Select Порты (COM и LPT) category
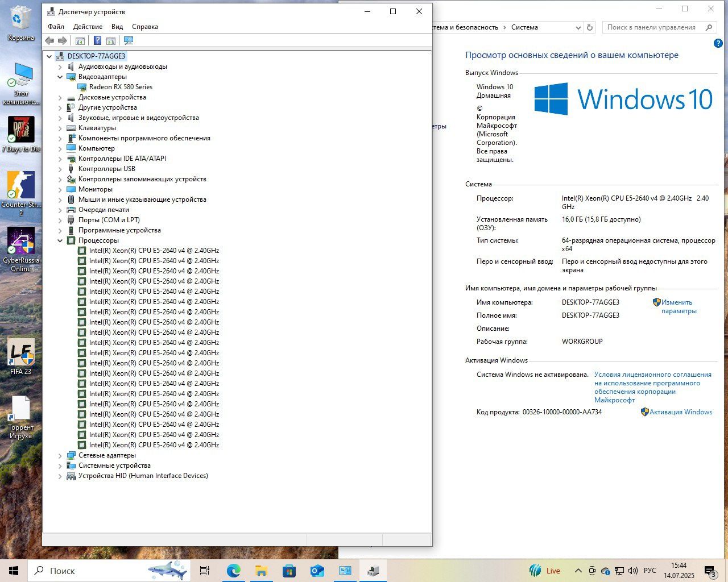This screenshot has height=582, width=728. pyautogui.click(x=109, y=220)
